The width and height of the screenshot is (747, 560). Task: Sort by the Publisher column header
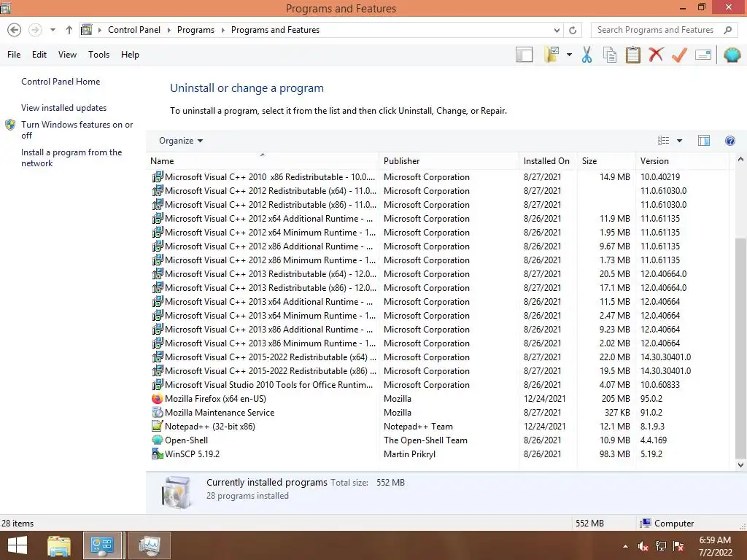coord(449,161)
